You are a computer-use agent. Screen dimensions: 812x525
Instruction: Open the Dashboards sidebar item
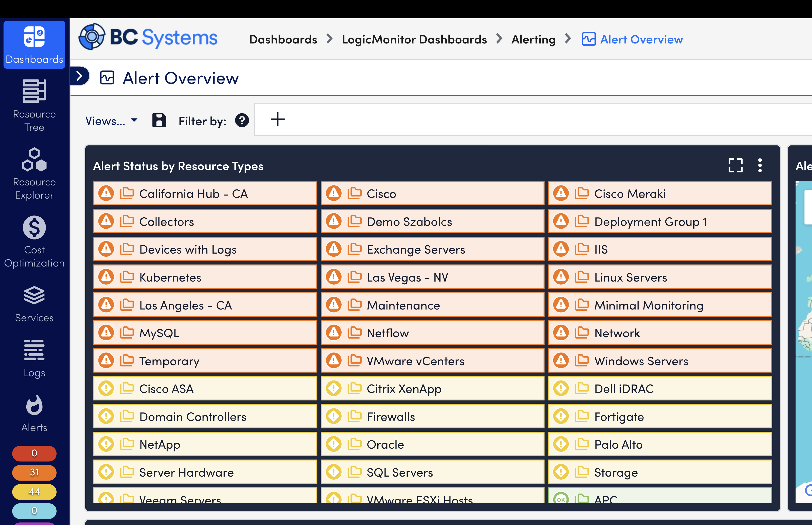coord(34,45)
